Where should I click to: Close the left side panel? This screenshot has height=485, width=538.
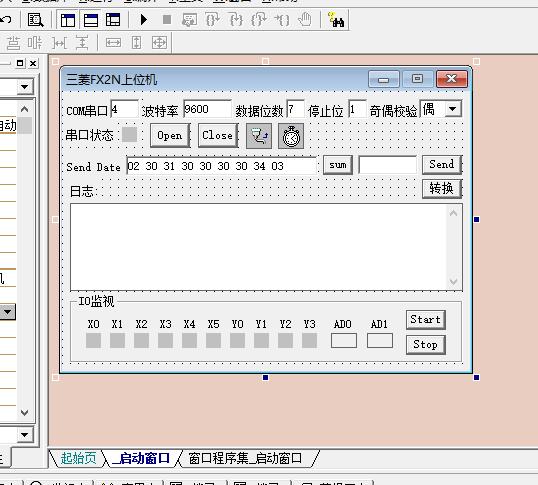[x=33, y=63]
